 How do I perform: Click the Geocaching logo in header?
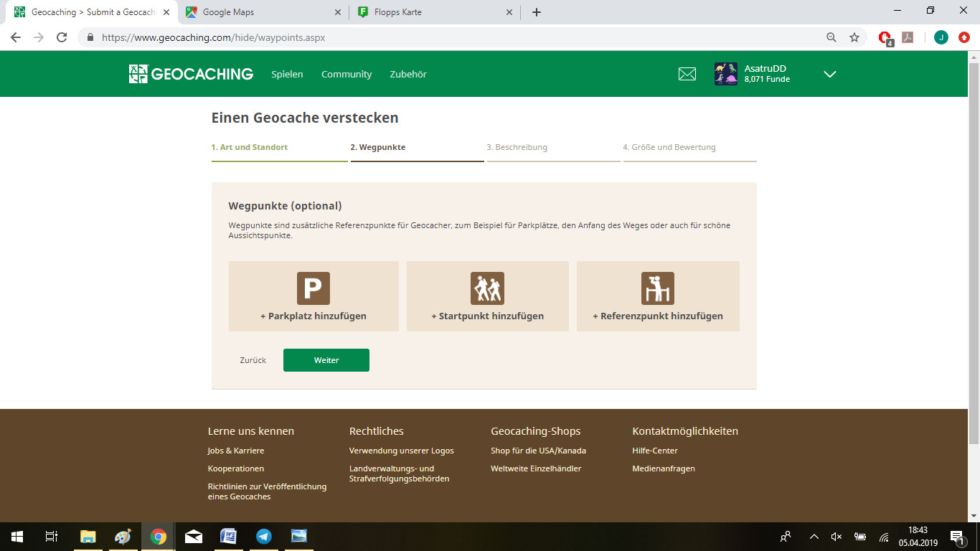click(191, 74)
